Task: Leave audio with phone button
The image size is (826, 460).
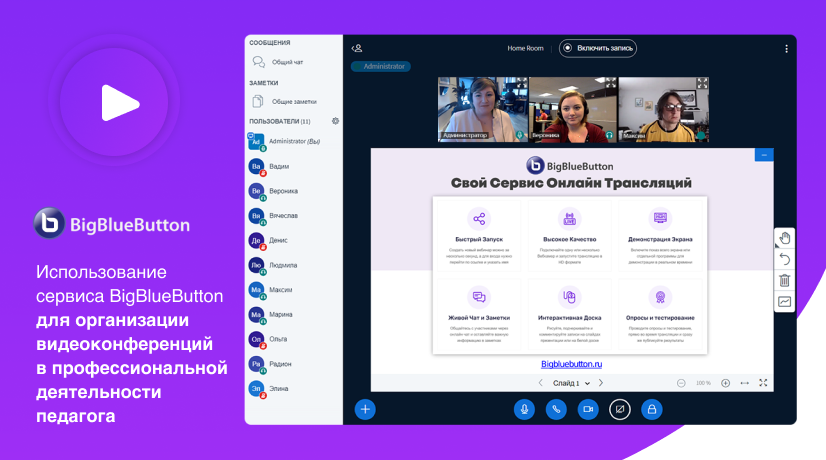Action: pos(556,409)
